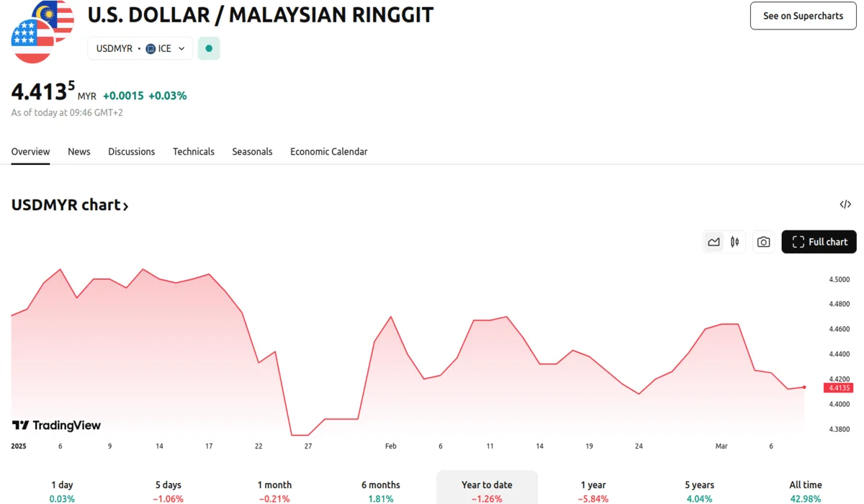Click the green market status indicator
This screenshot has height=504, width=864.
[209, 48]
